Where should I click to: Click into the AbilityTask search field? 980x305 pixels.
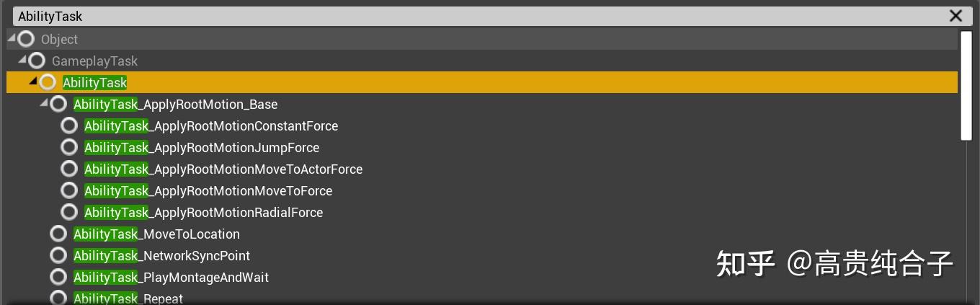[x=432, y=16]
